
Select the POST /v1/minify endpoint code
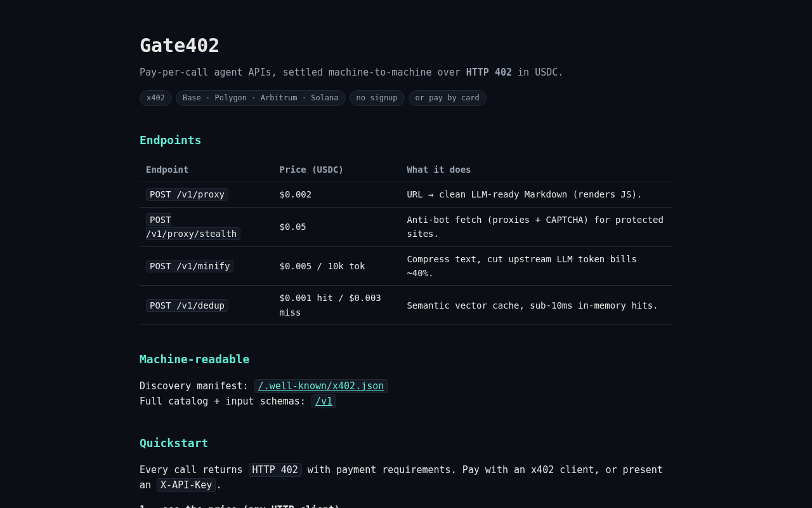tap(190, 266)
